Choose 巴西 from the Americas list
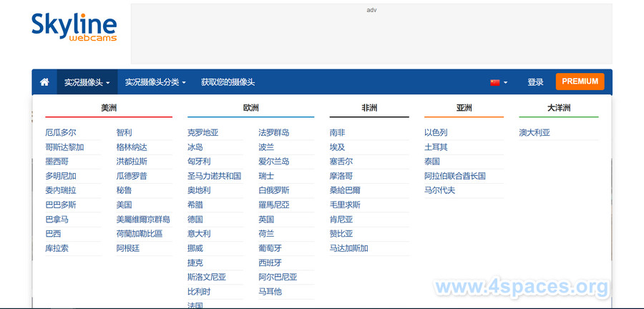 (53, 234)
